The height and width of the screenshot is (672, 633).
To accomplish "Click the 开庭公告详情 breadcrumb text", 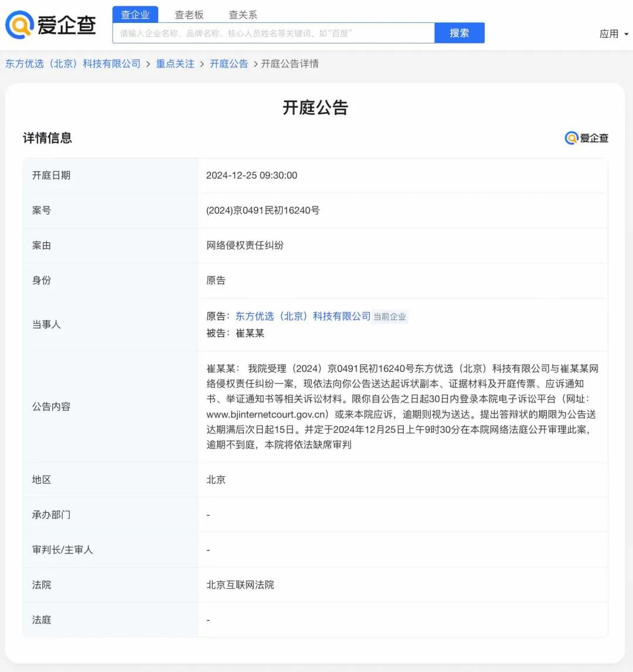I will tap(290, 64).
